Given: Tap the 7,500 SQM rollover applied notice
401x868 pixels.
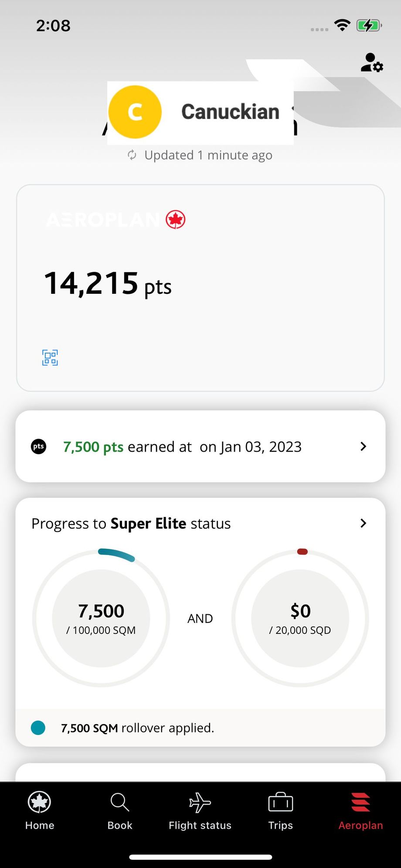Looking at the screenshot, I should (x=137, y=728).
